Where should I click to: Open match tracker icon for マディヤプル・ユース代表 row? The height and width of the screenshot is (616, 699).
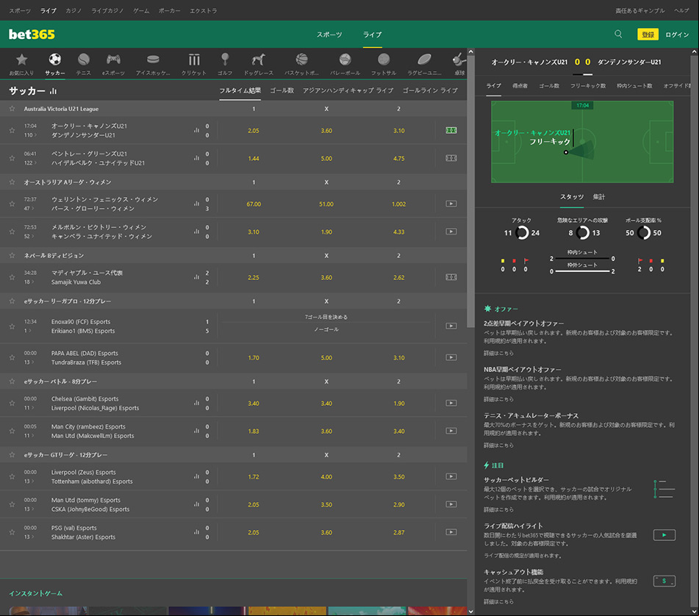(451, 277)
